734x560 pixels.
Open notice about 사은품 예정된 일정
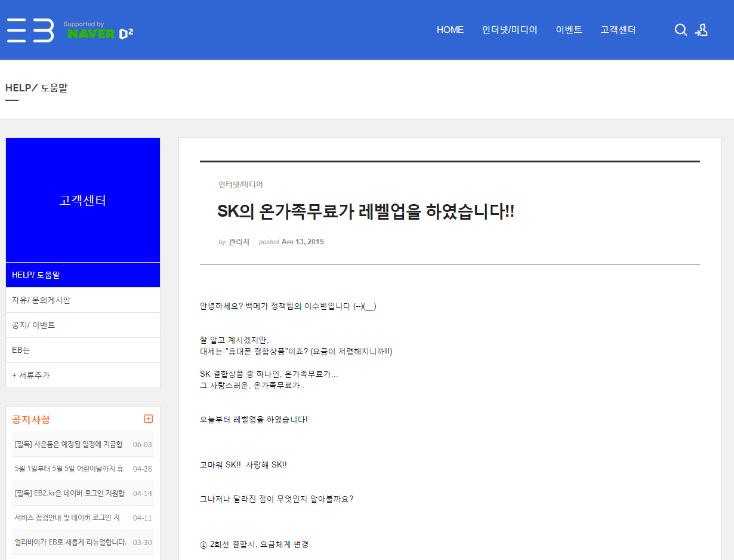pos(69,445)
